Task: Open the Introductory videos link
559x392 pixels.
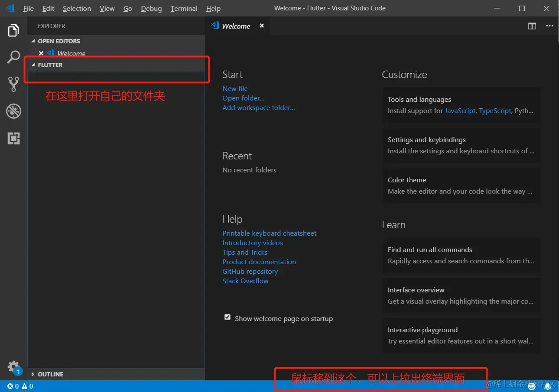Action: 253,243
